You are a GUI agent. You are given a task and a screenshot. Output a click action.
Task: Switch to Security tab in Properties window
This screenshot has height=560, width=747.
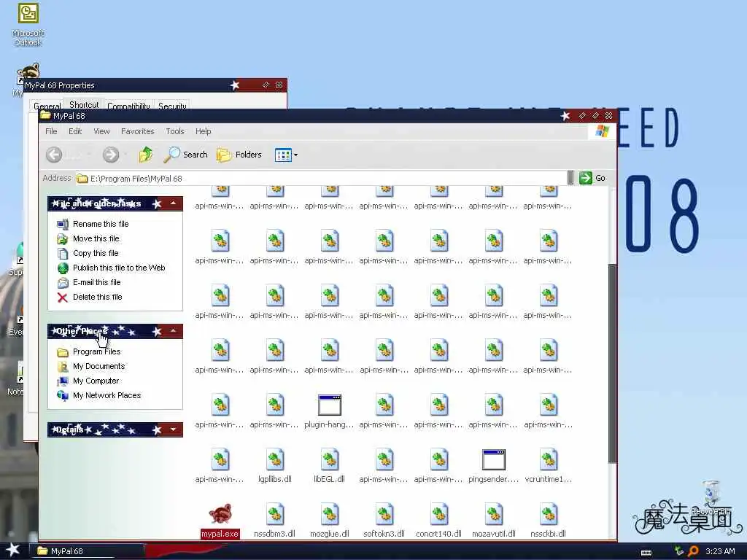point(172,106)
